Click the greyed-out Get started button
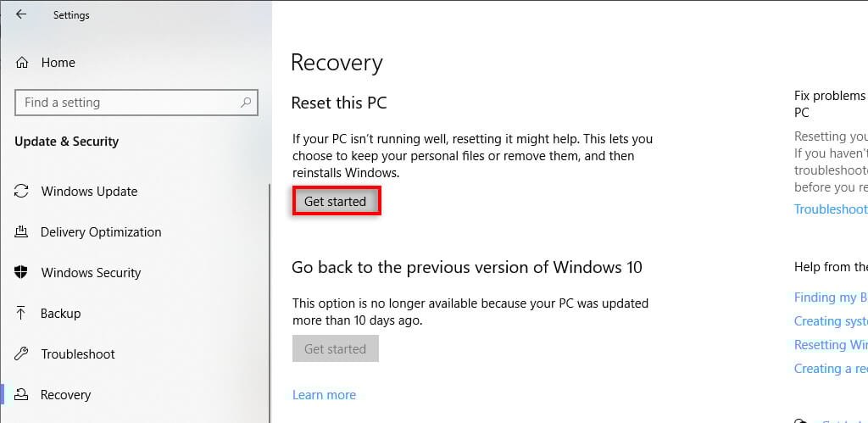Screen dimensions: 868x423 [x=335, y=349]
